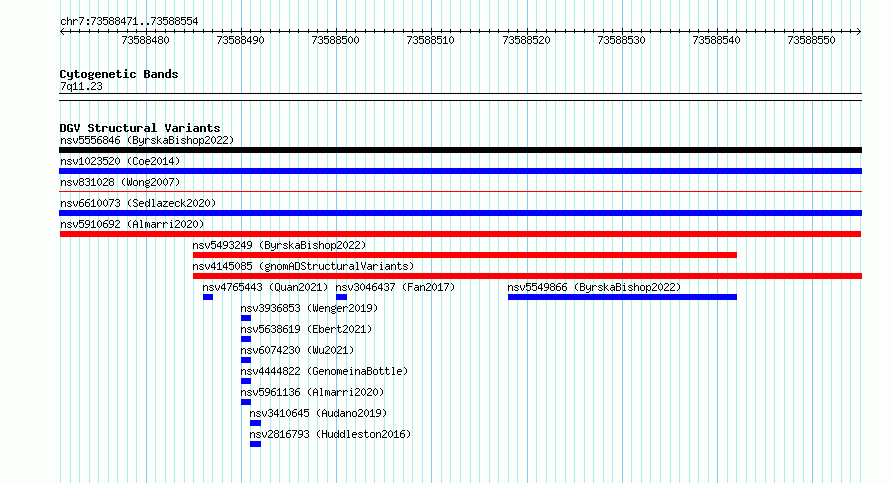
Task: Select the blue nsv6610073 Sedlazeck2020 bar
Action: point(460,213)
